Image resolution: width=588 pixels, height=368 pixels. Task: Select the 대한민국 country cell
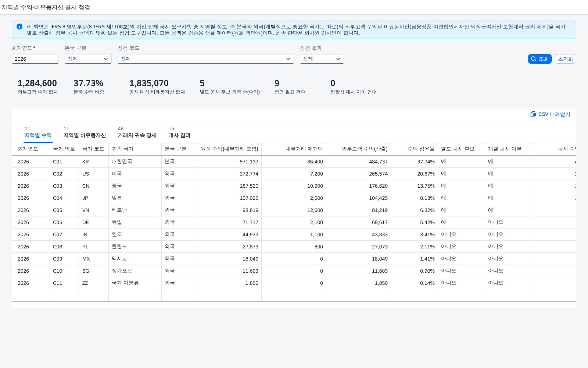pyautogui.click(x=135, y=162)
